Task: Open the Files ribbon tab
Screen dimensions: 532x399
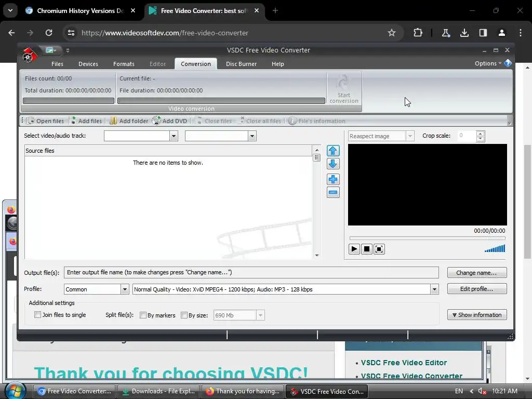Action: (x=57, y=64)
